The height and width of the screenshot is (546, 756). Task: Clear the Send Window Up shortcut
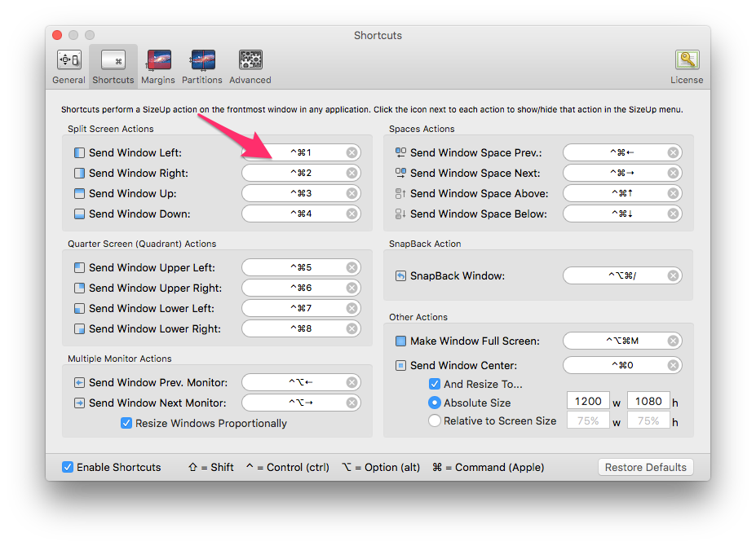pos(352,193)
